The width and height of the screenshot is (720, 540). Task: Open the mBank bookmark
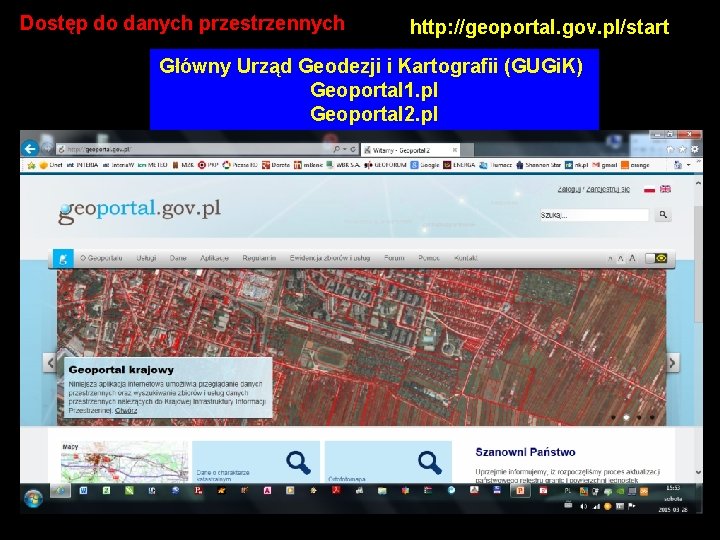[309, 165]
